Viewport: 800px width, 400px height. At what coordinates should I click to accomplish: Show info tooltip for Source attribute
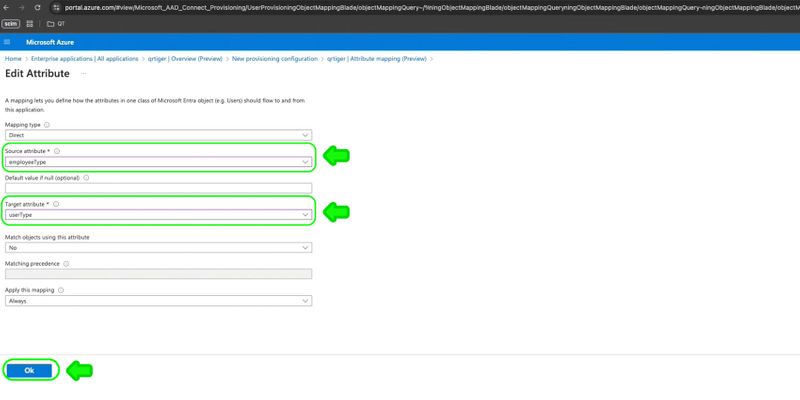pos(57,151)
